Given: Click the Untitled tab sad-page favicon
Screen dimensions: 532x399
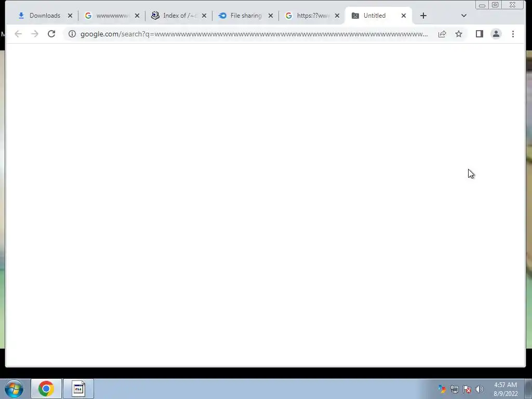Looking at the screenshot, I should [355, 16].
